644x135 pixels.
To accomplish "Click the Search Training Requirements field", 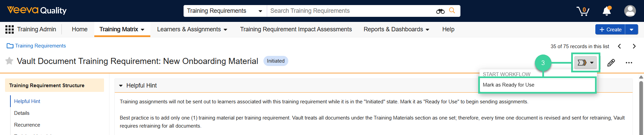I will pyautogui.click(x=349, y=11).
